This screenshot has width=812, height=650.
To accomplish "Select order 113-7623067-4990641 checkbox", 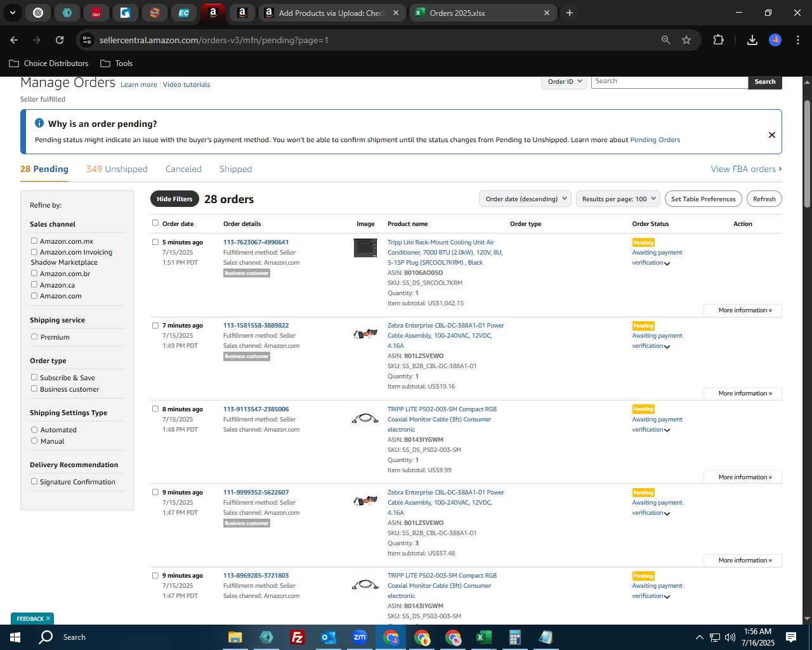I will pos(155,242).
